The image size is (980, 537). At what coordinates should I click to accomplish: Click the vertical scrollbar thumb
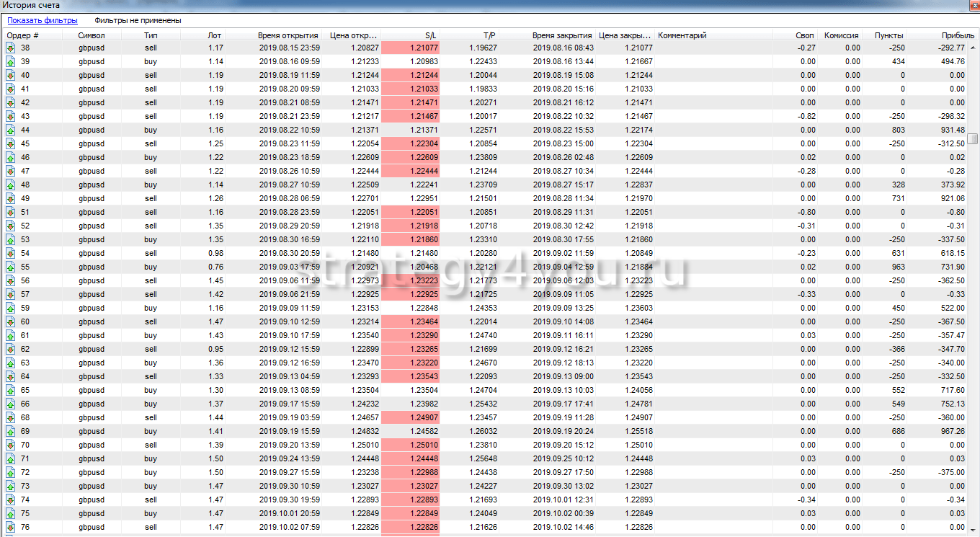click(973, 138)
